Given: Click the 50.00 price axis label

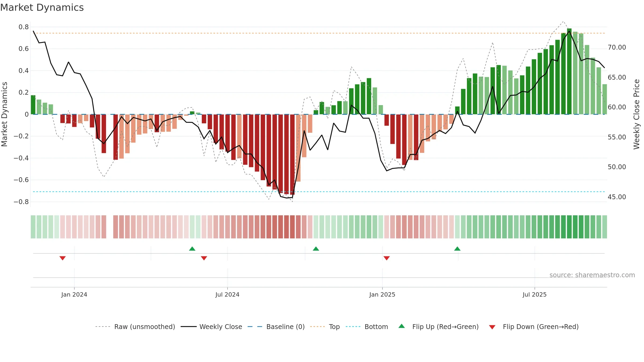Looking at the screenshot, I should click(617, 167).
